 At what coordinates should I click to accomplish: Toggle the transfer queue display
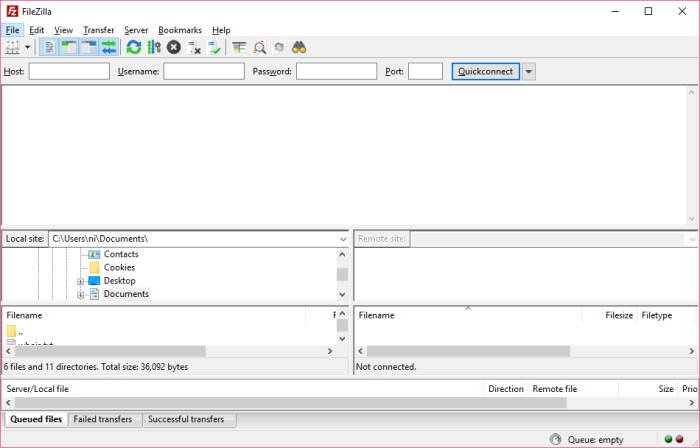click(109, 47)
